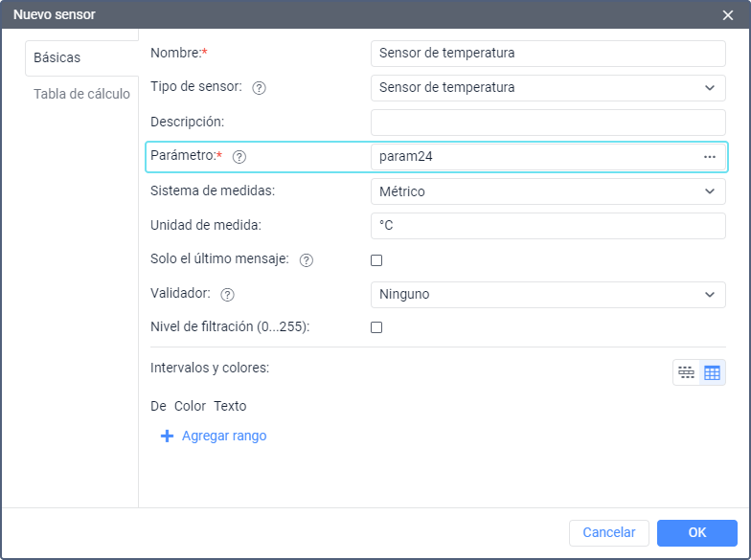Click help icon beside Validador label
Screen dimensions: 751x560
[228, 295]
